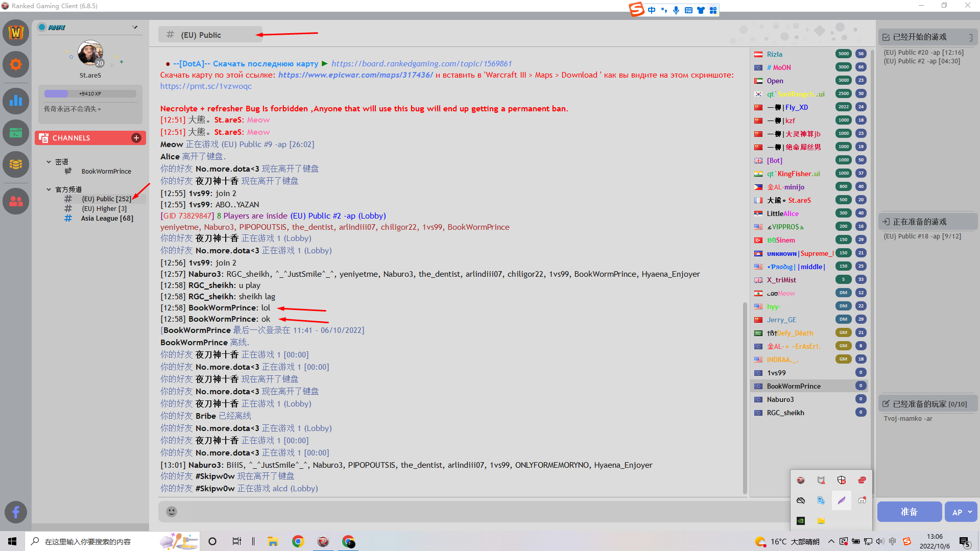Screen dimensions: 980x551
Task: Open the Warcraft III sidebar icon
Action: click(16, 33)
